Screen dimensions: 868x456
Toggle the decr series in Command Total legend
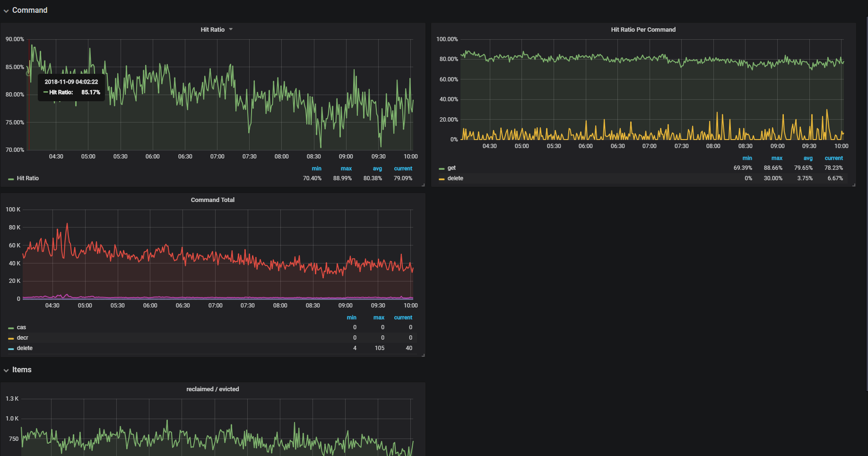click(23, 338)
